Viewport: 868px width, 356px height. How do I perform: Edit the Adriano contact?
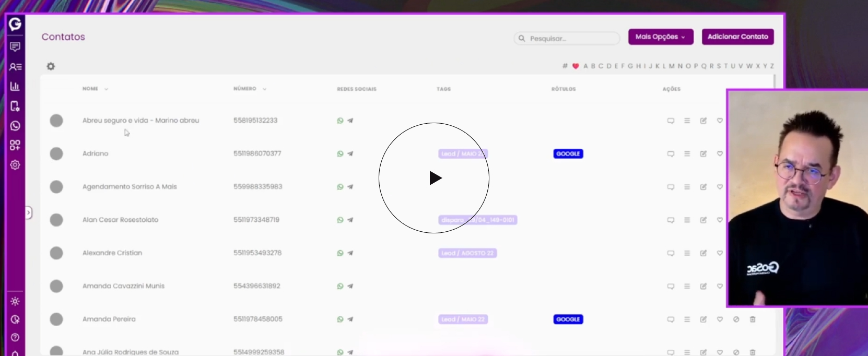703,154
